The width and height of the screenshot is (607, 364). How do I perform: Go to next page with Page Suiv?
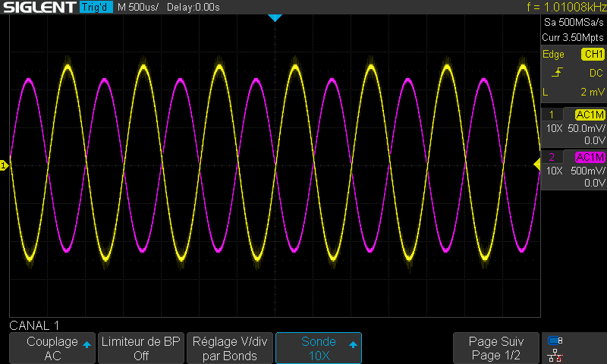pos(495,348)
